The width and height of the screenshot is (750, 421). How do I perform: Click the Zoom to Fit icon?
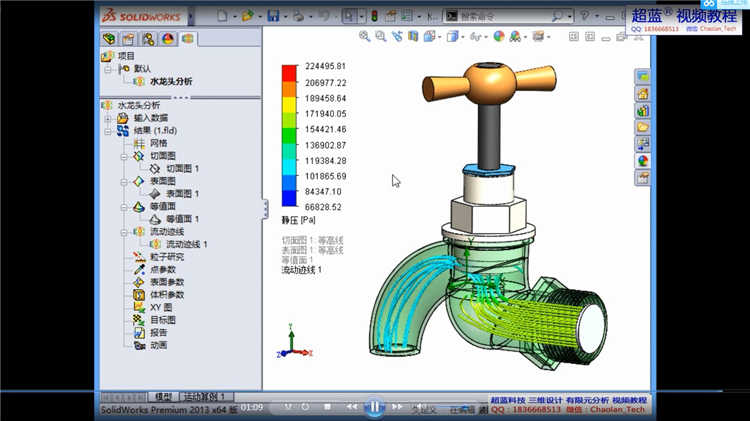pyautogui.click(x=364, y=36)
